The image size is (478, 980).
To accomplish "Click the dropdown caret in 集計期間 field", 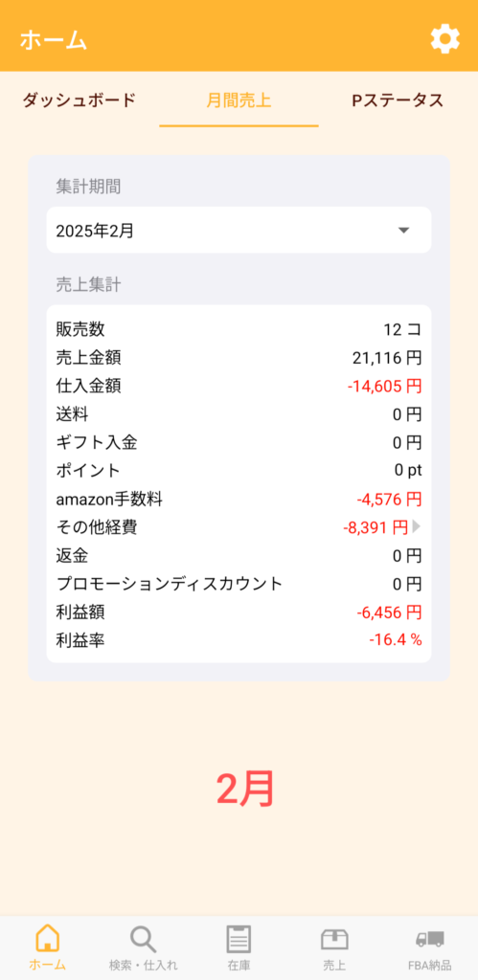I will (404, 230).
